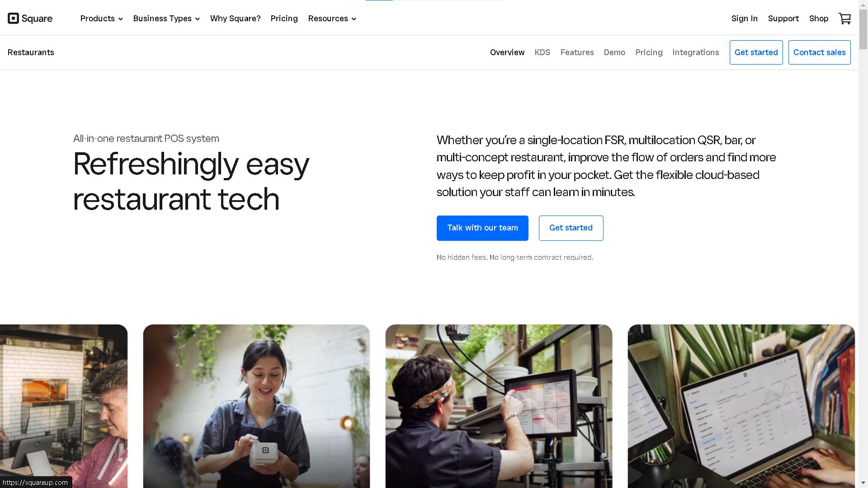Click the Get started button
This screenshot has height=488, width=868.
tap(571, 228)
